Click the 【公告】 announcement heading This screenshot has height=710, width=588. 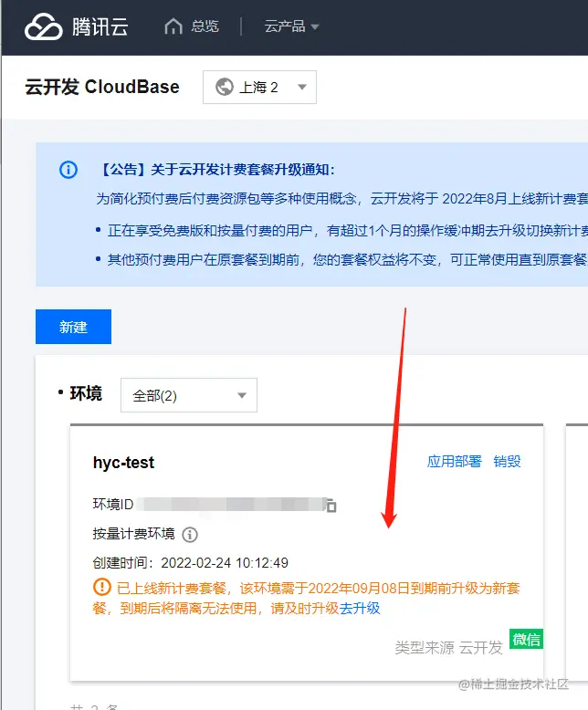[215, 170]
